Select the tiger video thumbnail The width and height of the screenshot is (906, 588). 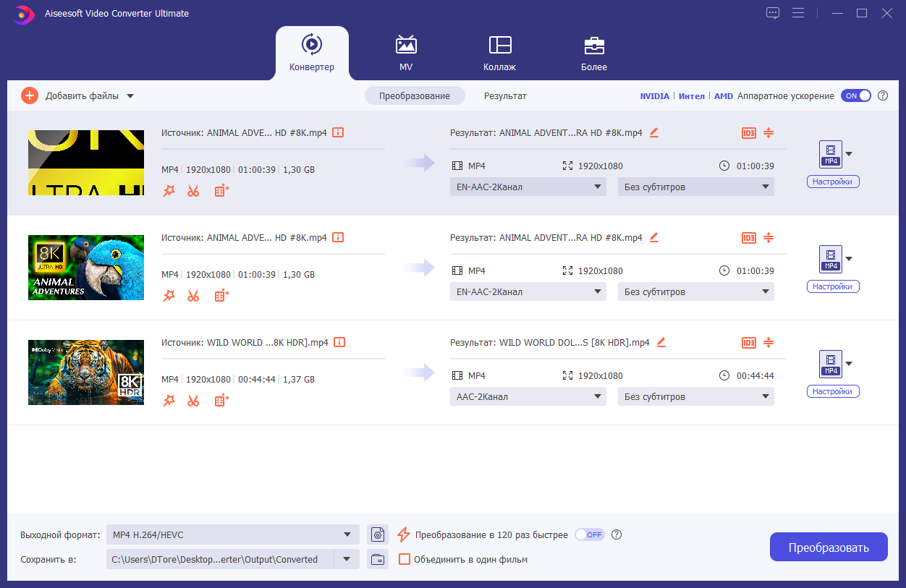(86, 372)
